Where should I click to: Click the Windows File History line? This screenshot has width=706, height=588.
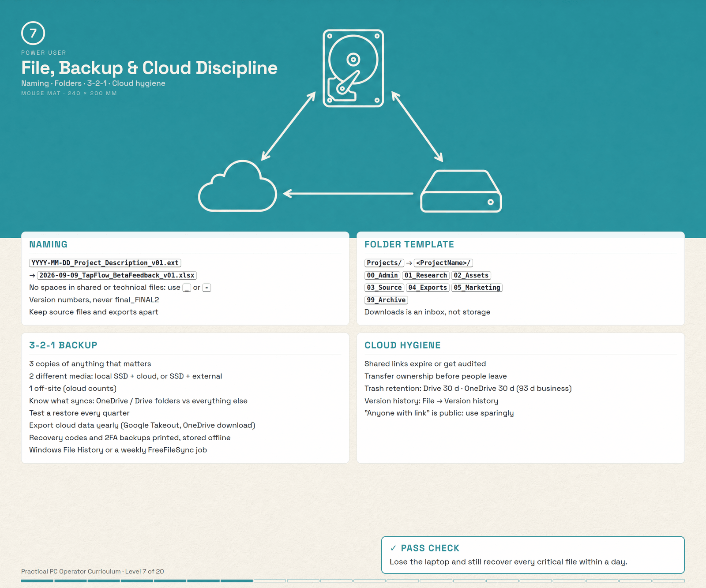click(x=118, y=450)
